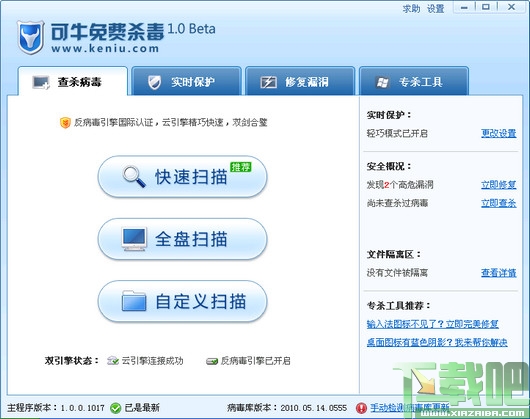The image size is (530, 419).
Task: Click the cloud engine status icon
Action: [x=113, y=361]
